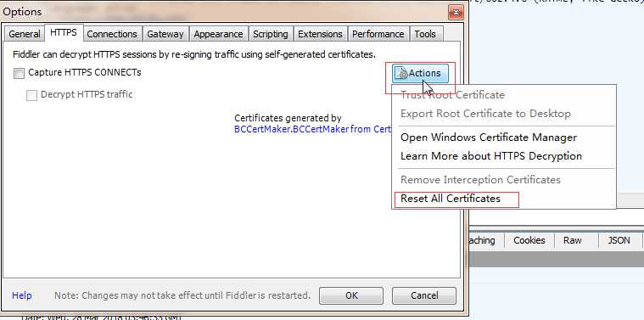Switch to the General tab
Viewport: 644px width, 320px height.
25,34
